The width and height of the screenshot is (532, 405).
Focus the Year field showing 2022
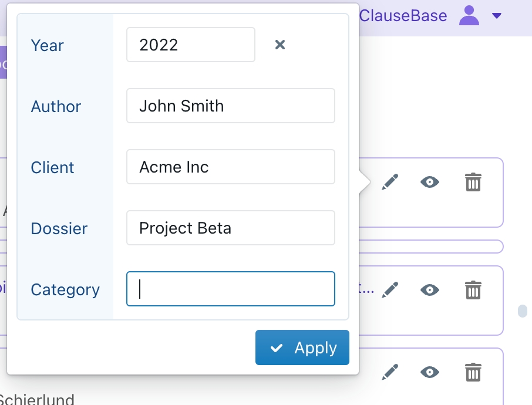[x=191, y=45]
